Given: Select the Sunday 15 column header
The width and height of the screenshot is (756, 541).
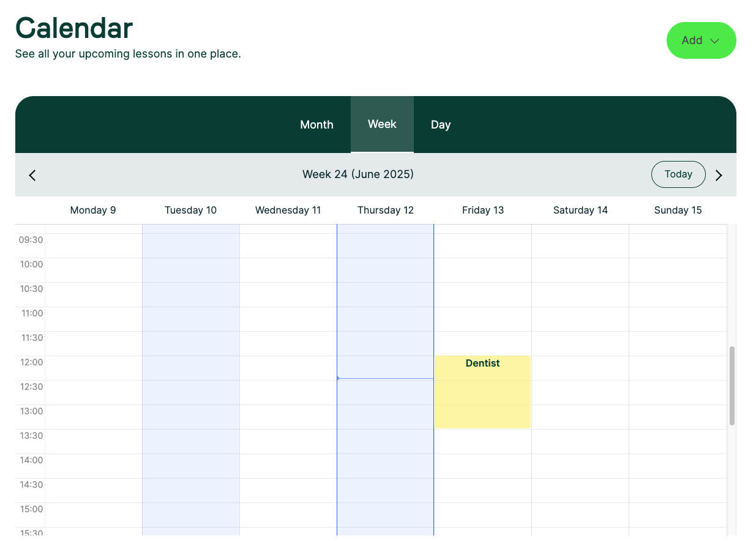Looking at the screenshot, I should pyautogui.click(x=678, y=210).
